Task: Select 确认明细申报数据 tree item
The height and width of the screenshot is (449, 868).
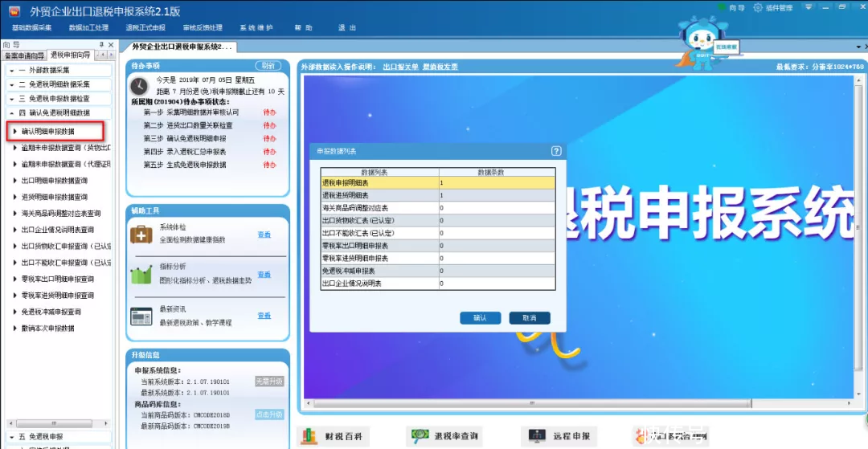Action: tap(47, 132)
